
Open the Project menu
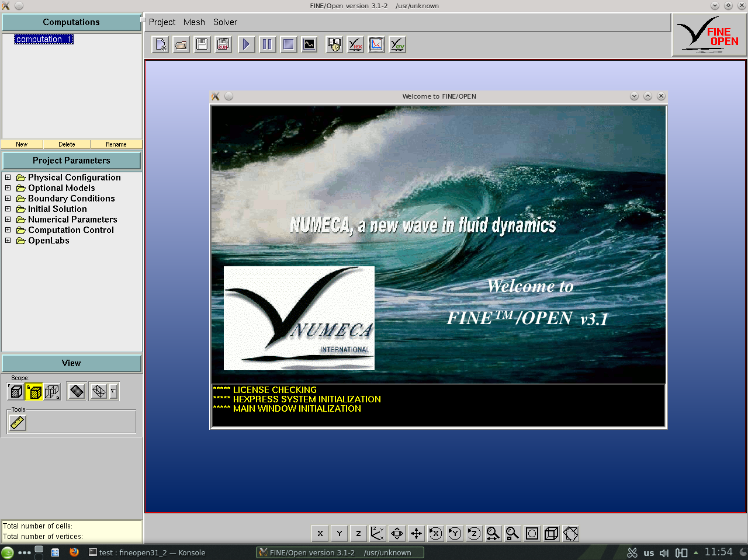(162, 22)
